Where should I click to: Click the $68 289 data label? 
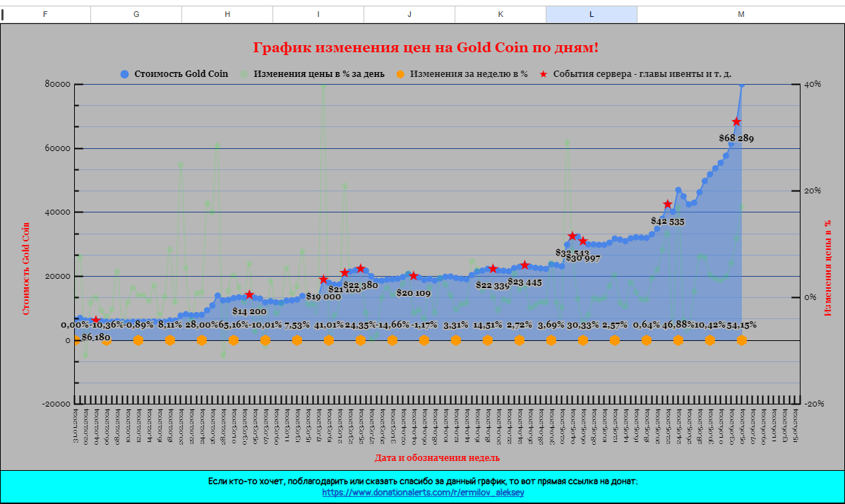pos(736,139)
